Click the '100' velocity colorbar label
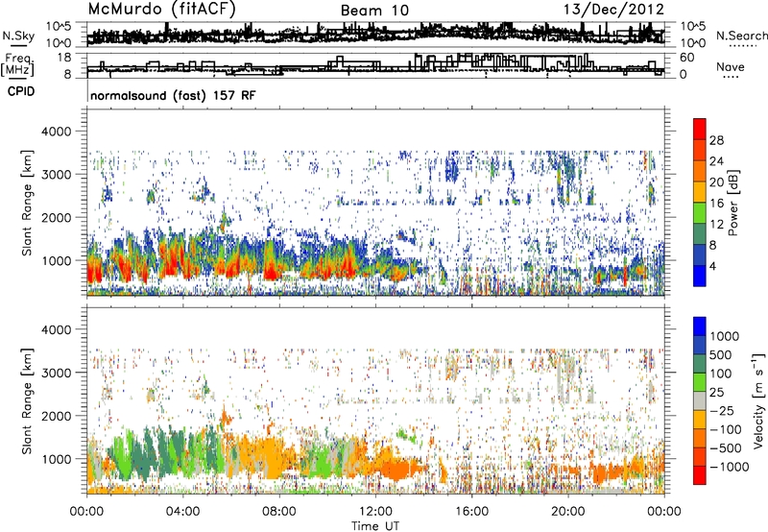The image size is (768, 532). (x=720, y=374)
